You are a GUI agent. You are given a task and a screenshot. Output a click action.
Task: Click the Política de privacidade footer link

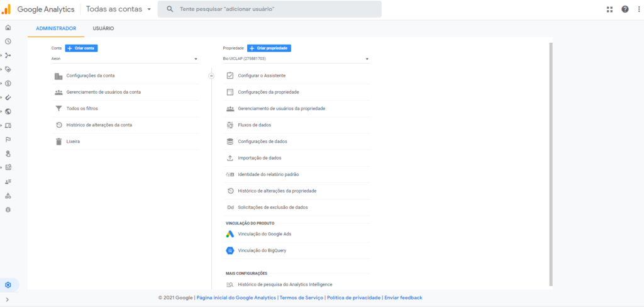(354, 298)
